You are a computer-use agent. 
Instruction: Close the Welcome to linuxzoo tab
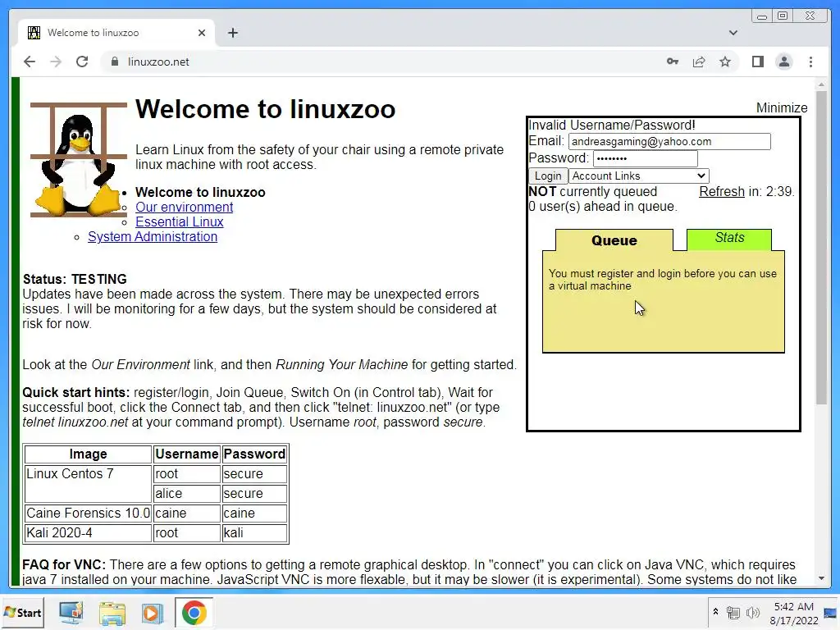pyautogui.click(x=202, y=33)
